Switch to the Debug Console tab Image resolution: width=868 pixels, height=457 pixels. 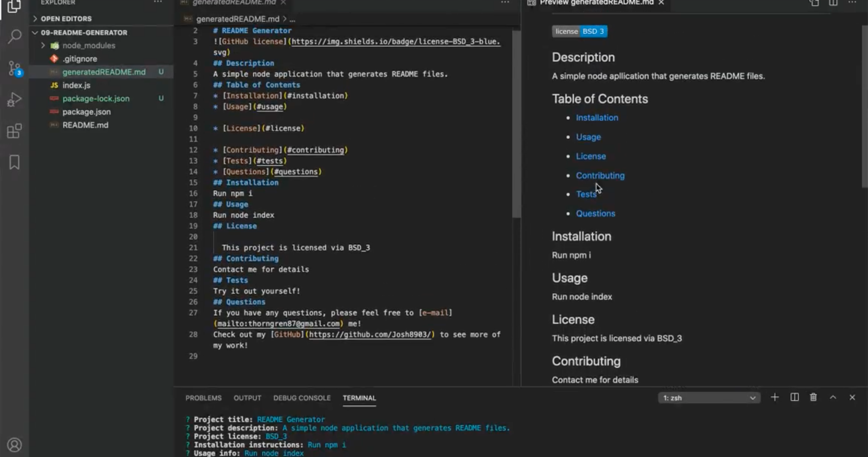(x=302, y=398)
